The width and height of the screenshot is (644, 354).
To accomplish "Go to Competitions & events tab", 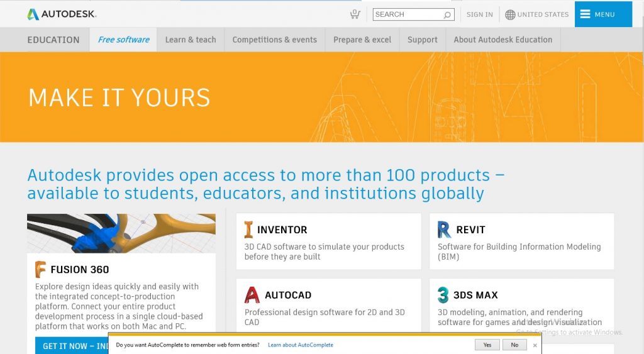I will pyautogui.click(x=274, y=40).
